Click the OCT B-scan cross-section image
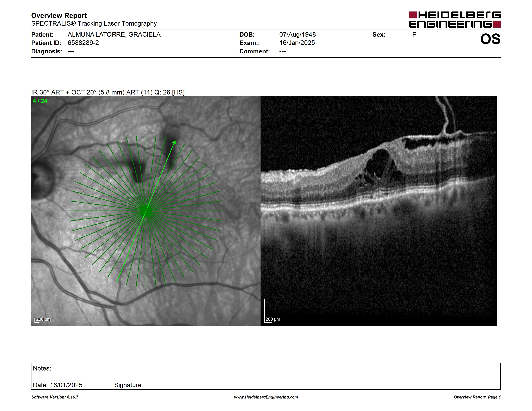Screen dimensions: 532x411 (x=379, y=211)
